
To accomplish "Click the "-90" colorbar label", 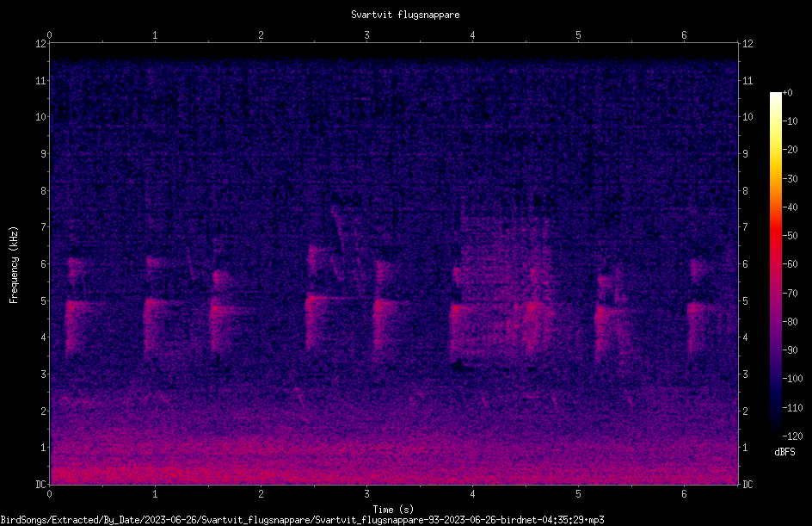I will 790,350.
